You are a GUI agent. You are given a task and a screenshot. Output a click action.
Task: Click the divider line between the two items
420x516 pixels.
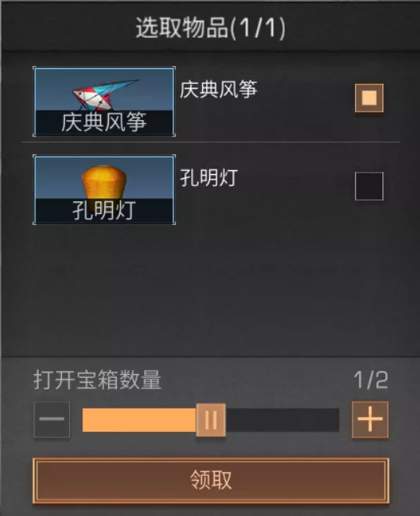click(211, 143)
